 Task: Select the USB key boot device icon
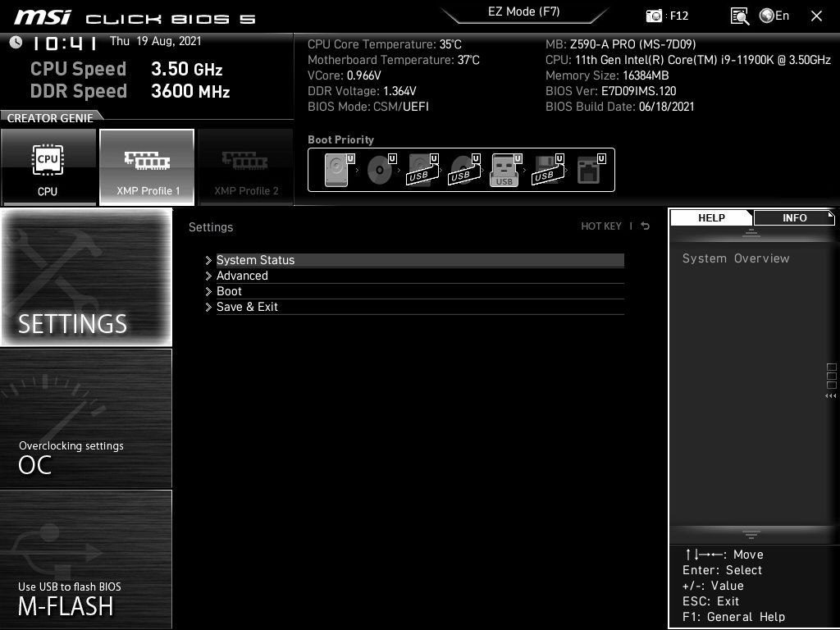(505, 170)
